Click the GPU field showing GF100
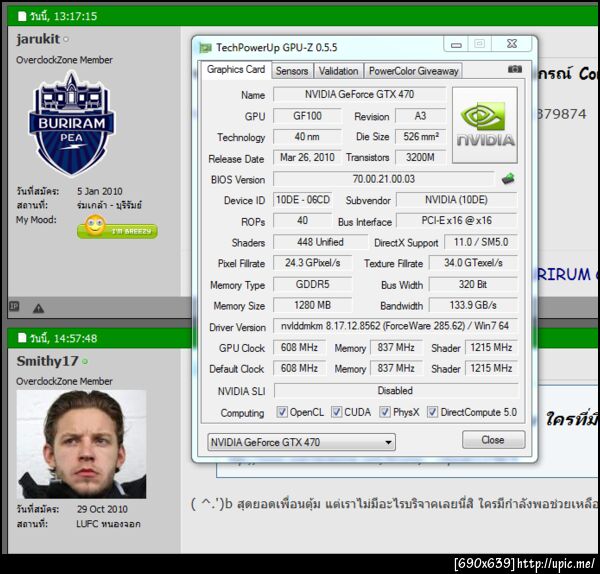600x574 pixels. [307, 116]
